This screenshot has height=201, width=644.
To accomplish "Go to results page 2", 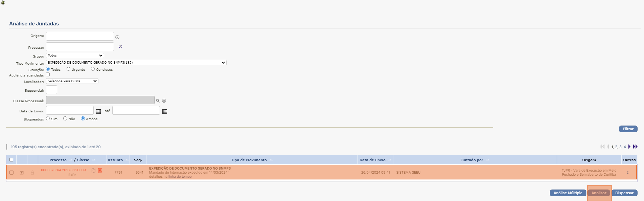I will [x=616, y=147].
